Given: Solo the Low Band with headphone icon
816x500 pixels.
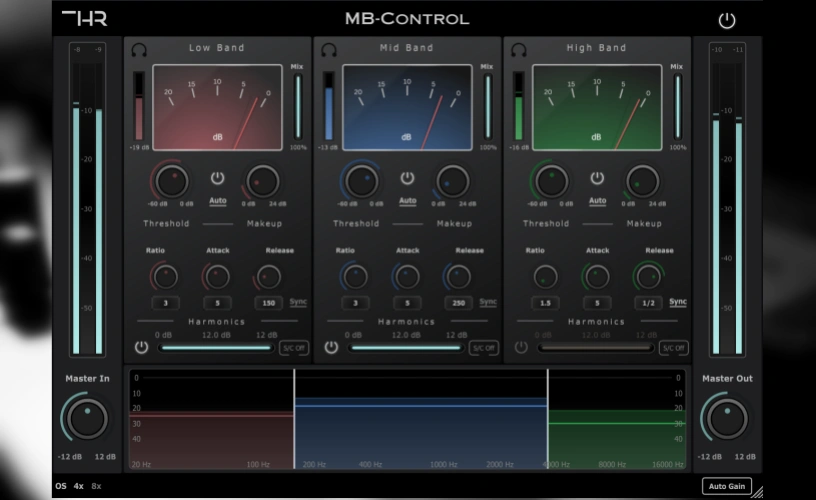Looking at the screenshot, I should click(x=139, y=50).
